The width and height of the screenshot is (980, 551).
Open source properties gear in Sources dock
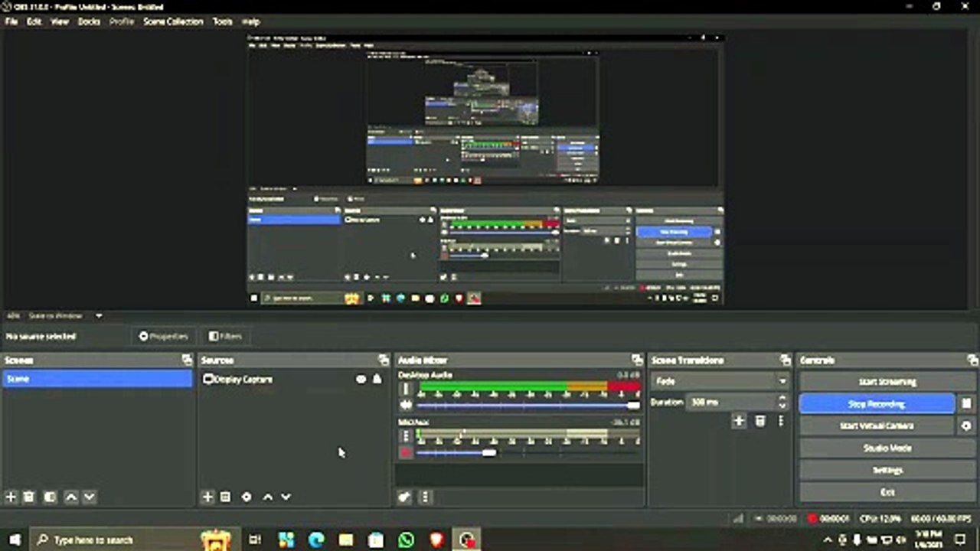[247, 497]
